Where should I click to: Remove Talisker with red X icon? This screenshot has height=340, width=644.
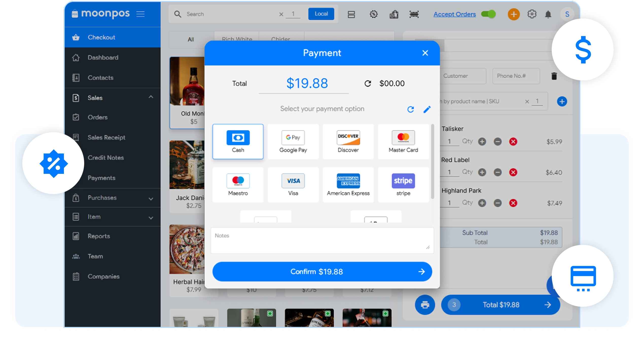coord(513,142)
